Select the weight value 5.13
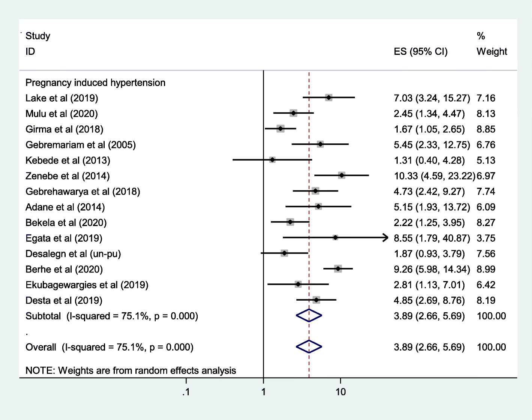This screenshot has width=532, height=420. 486,161
